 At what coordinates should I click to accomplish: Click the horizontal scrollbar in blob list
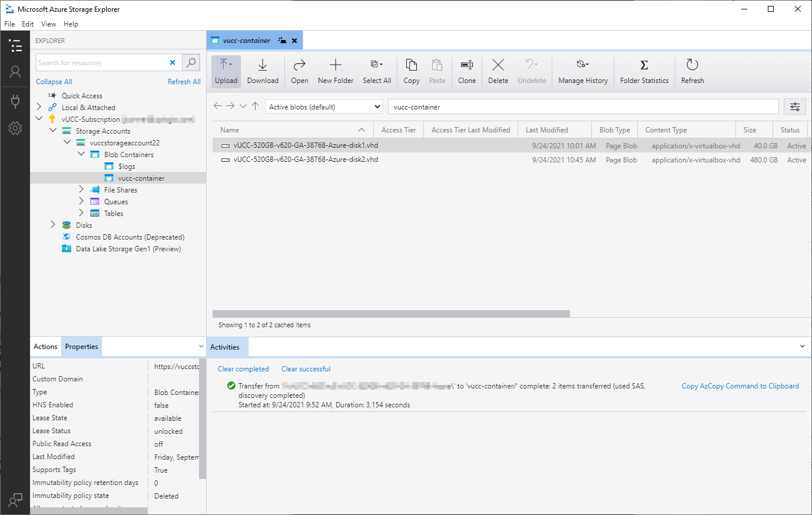point(391,314)
